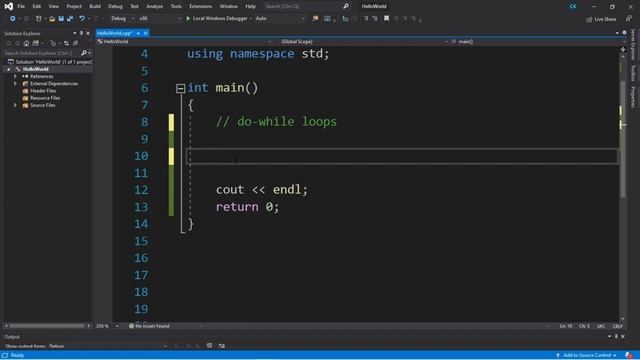This screenshot has width=640, height=360.
Task: Click the green Start Debugging play icon
Action: click(x=188, y=18)
